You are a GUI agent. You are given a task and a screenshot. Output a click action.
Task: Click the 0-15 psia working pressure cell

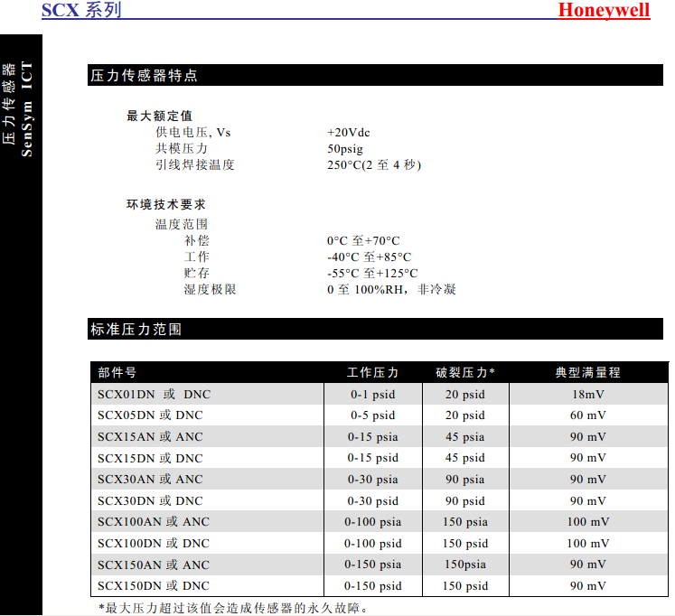click(x=373, y=436)
